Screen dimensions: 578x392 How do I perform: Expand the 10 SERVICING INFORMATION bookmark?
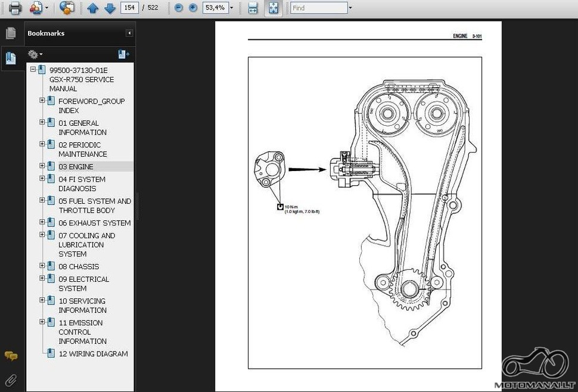(x=42, y=300)
